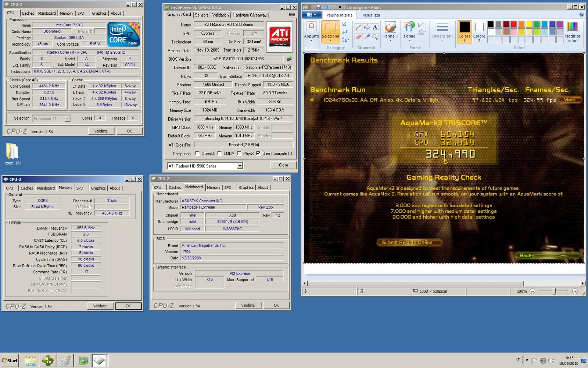Viewport: 588px width, 368px height.
Task: Pick the red color swatch in Paint palette
Action: [514, 24]
